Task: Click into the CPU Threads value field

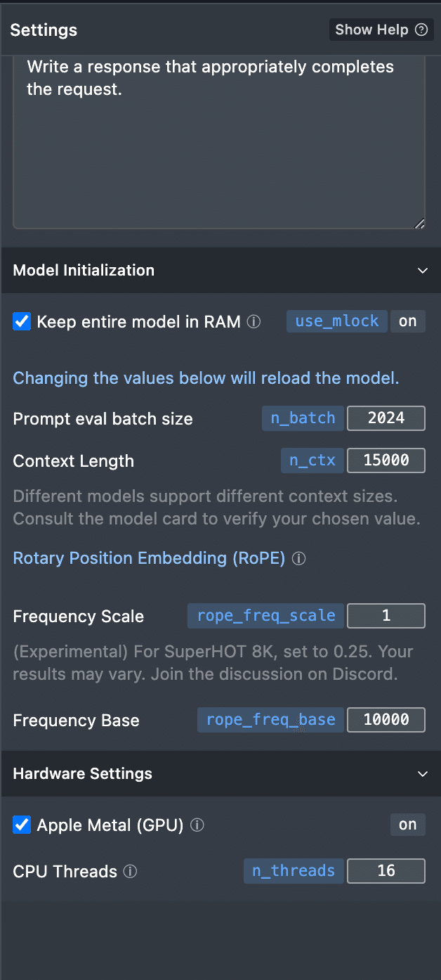Action: (x=386, y=870)
